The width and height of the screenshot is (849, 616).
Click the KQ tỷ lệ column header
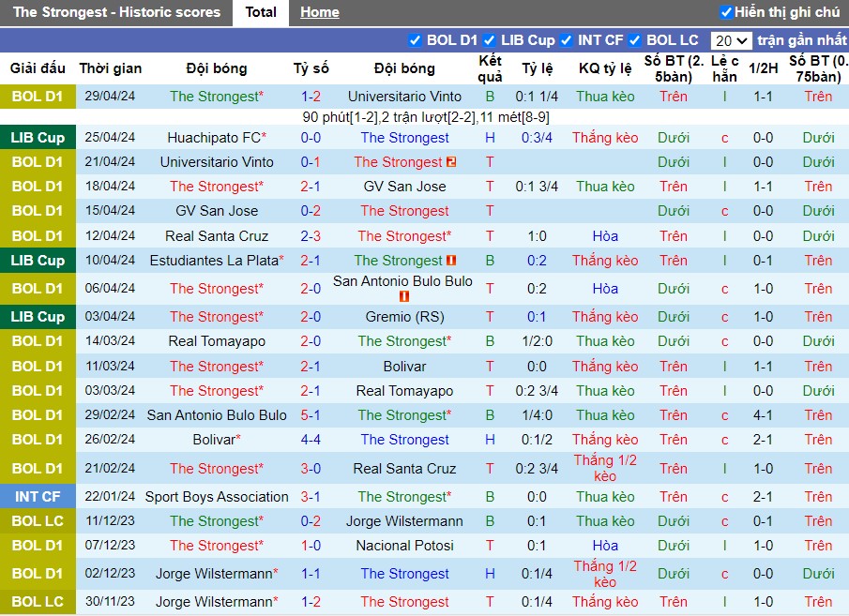point(605,68)
